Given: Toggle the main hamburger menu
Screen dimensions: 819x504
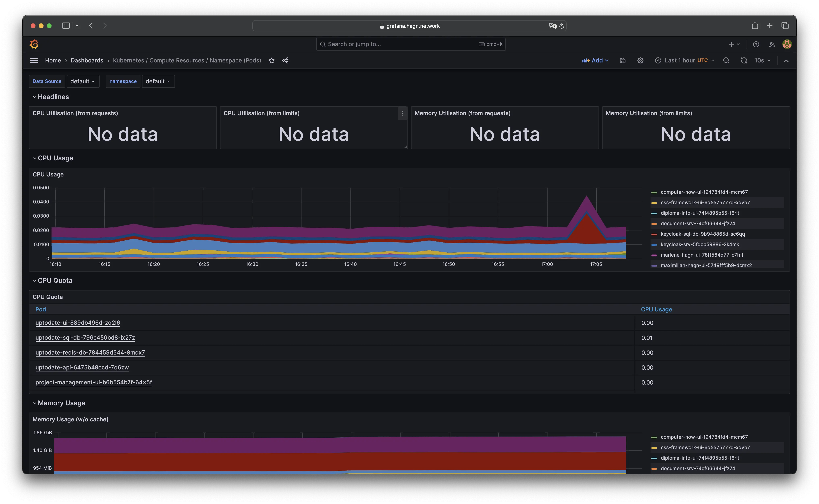Looking at the screenshot, I should 34,60.
